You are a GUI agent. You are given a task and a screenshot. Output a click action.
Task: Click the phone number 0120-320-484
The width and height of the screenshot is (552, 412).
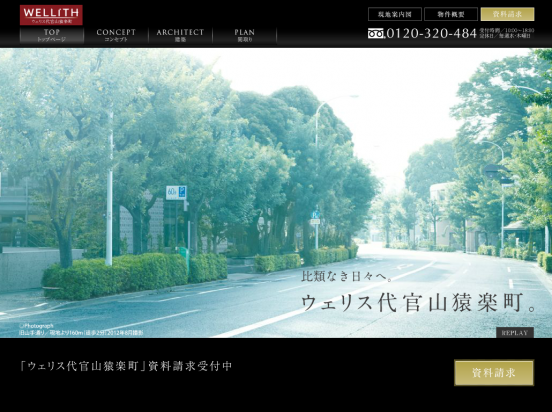point(432,33)
